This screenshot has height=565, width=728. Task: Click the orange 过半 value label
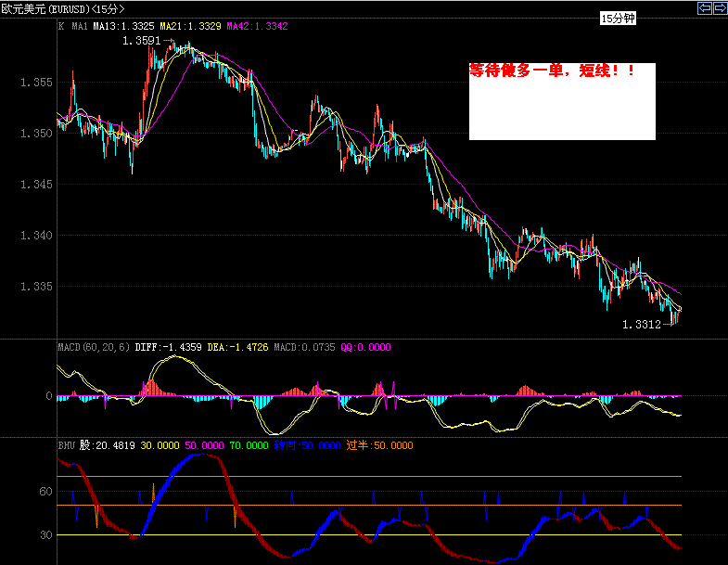[x=379, y=445]
